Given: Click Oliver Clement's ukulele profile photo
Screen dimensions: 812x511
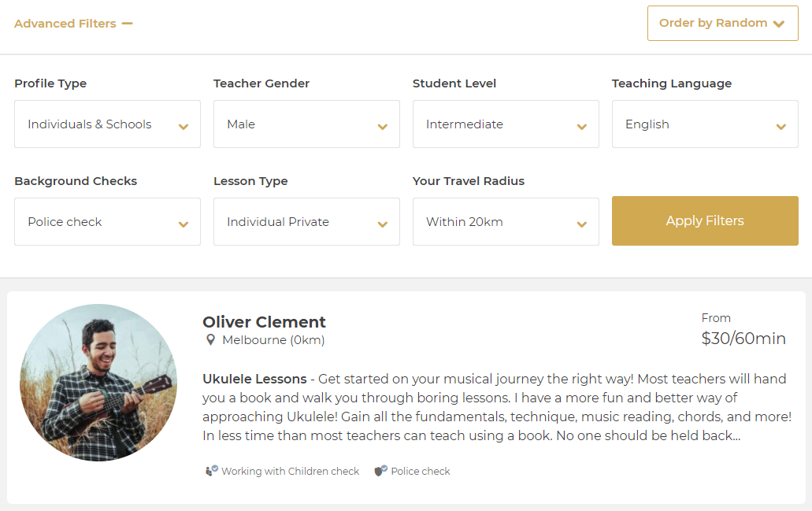Looking at the screenshot, I should (x=98, y=383).
